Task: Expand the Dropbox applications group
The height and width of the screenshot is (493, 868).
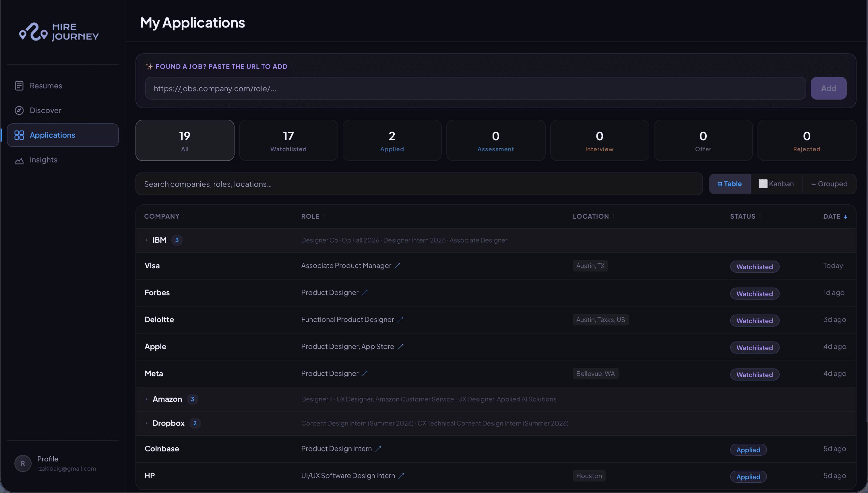Action: 147,423
